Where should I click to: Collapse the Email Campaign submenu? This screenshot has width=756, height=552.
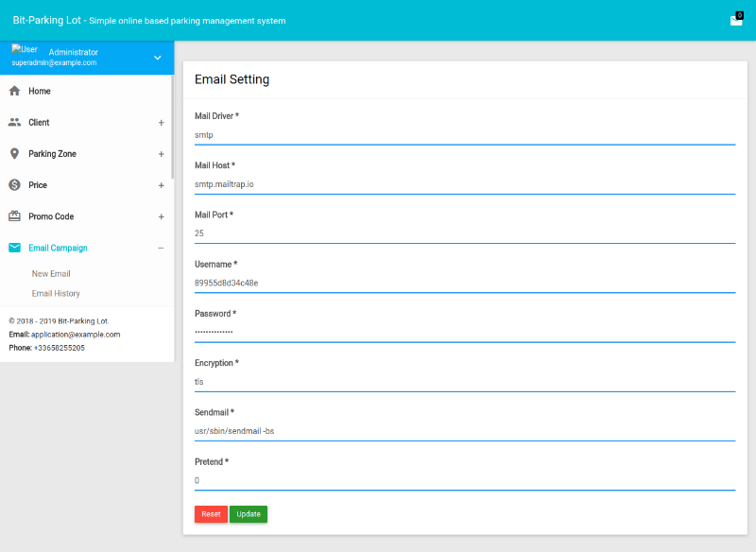tap(161, 248)
